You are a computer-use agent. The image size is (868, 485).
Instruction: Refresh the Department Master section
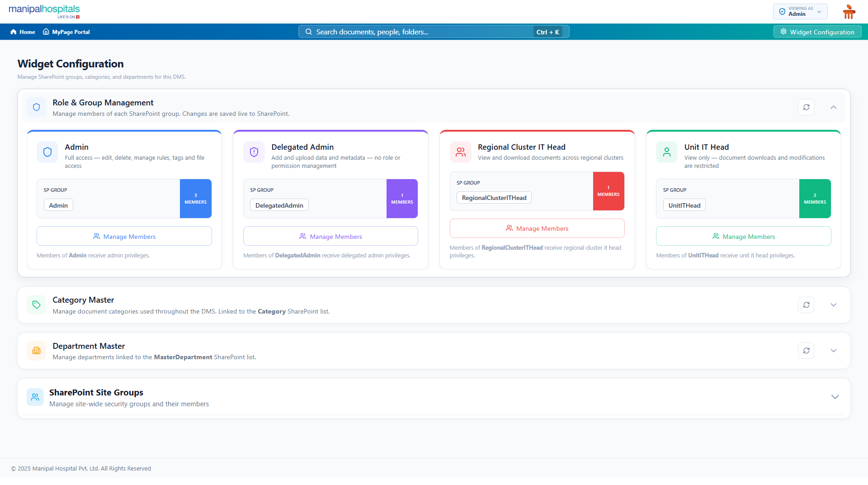pyautogui.click(x=806, y=351)
